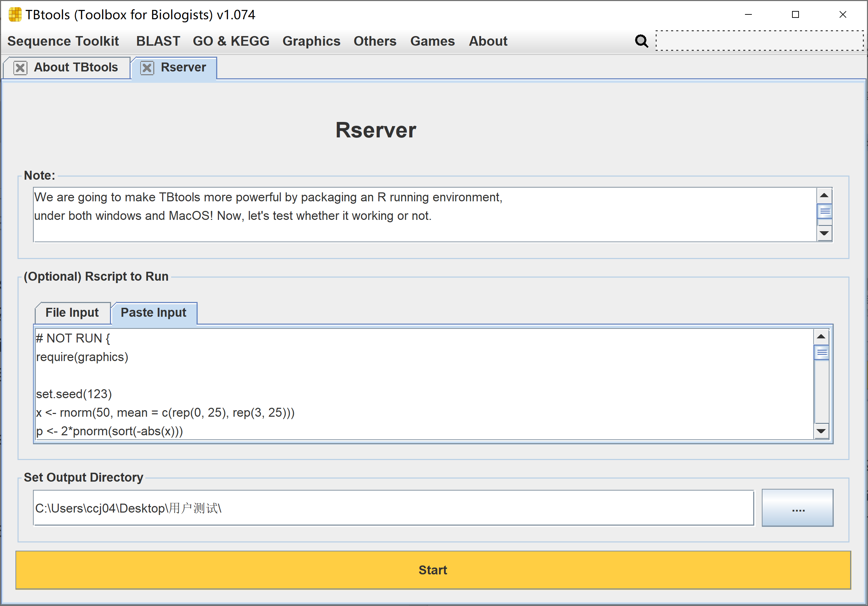Click the note line starting "We are going"

coord(268,197)
